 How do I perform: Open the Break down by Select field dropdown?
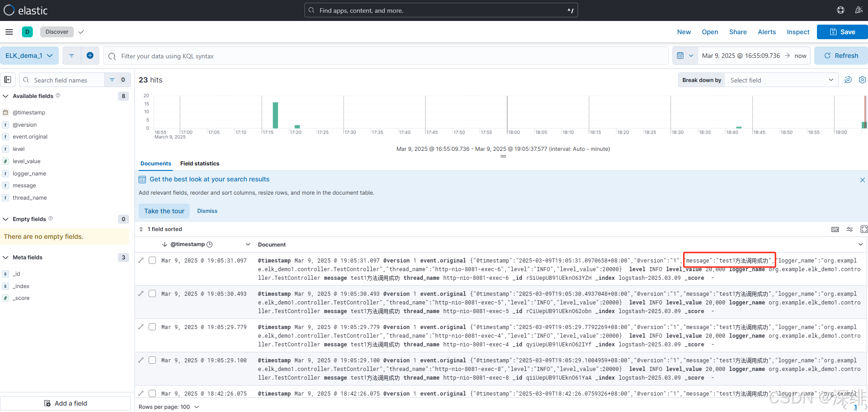click(x=781, y=80)
